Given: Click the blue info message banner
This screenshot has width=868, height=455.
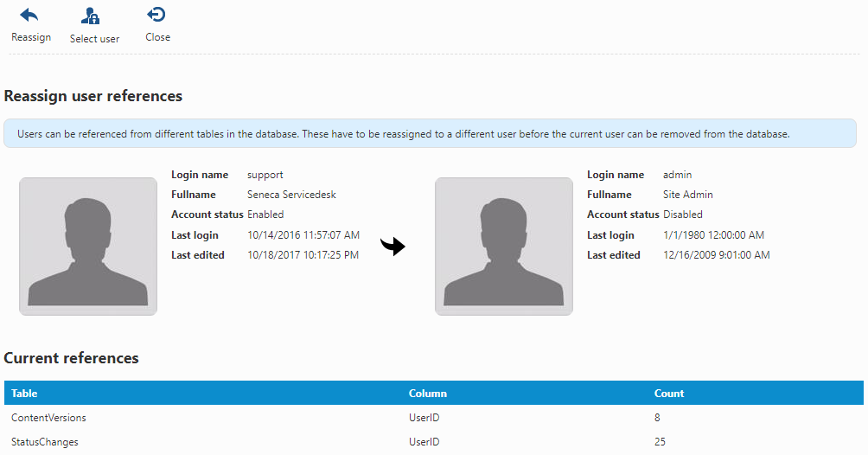Looking at the screenshot, I should point(431,133).
